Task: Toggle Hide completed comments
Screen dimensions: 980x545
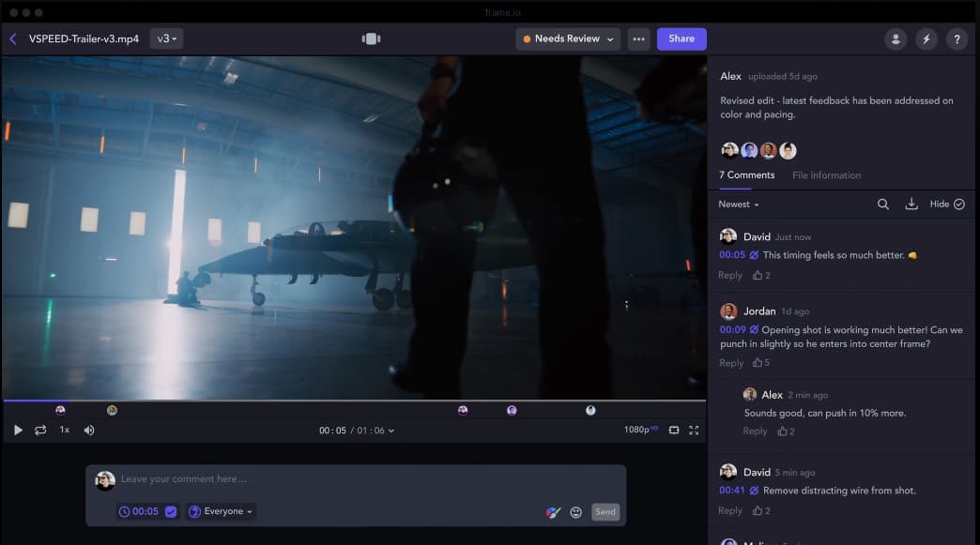Action: (947, 204)
